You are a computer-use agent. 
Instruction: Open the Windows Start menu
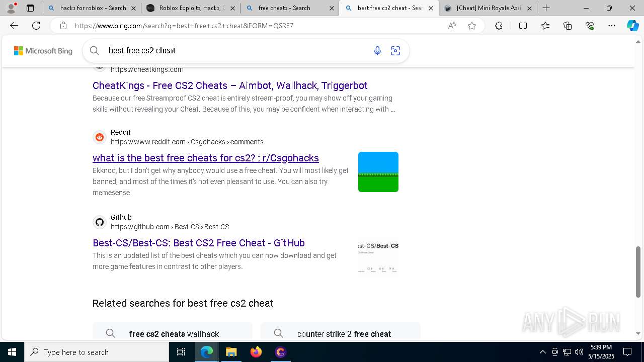click(x=12, y=352)
